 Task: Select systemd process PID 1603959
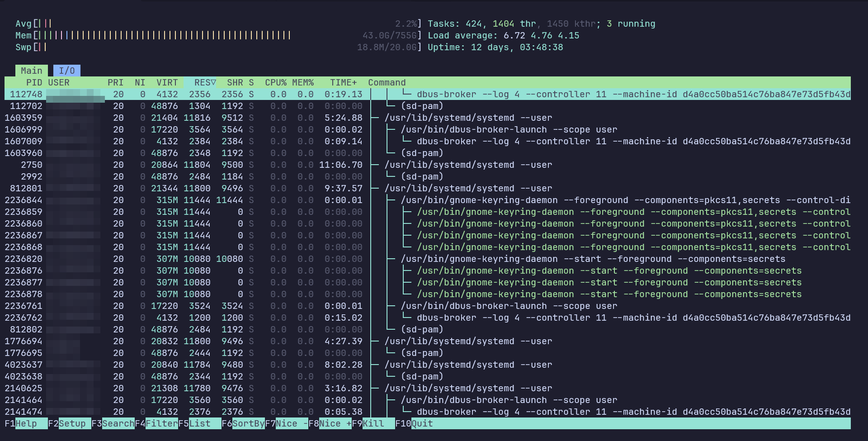point(428,118)
